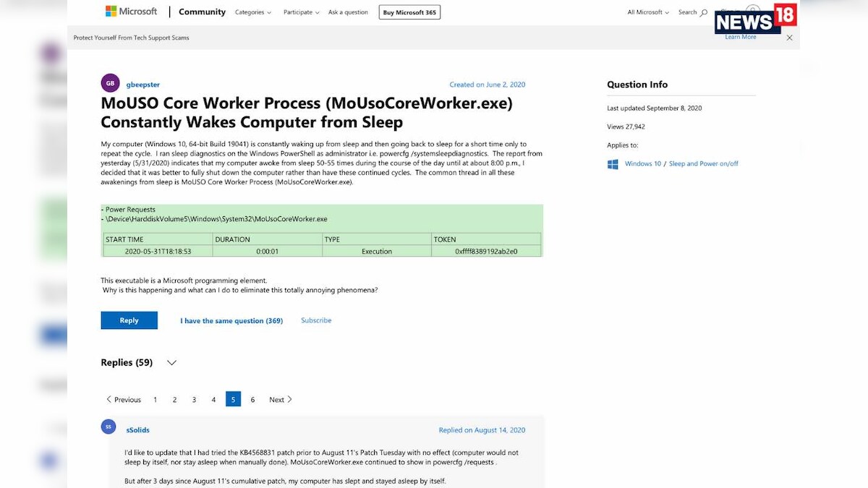Click the search magnifier icon
This screenshot has height=488, width=868.
click(x=704, y=12)
